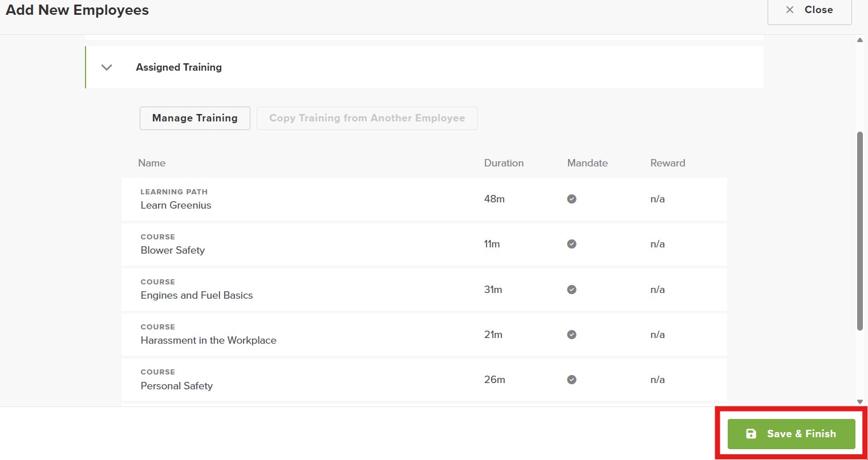
Task: Click the Reward column header
Action: [x=668, y=163]
